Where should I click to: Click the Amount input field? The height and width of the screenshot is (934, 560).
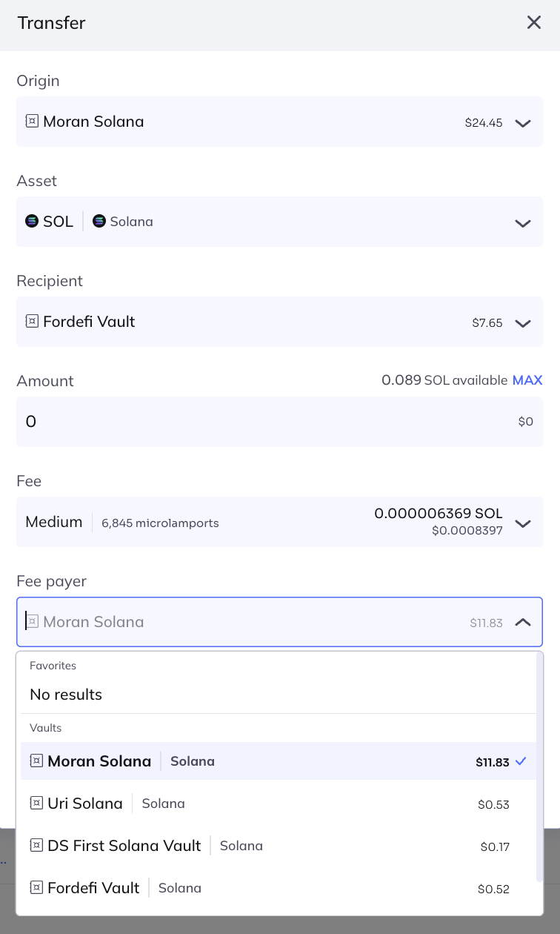(259, 422)
